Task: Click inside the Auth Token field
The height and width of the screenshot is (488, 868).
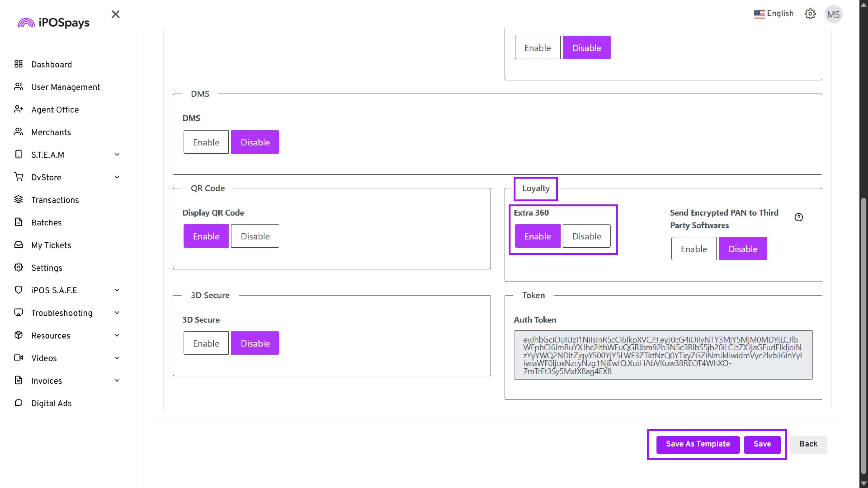Action: tap(663, 355)
